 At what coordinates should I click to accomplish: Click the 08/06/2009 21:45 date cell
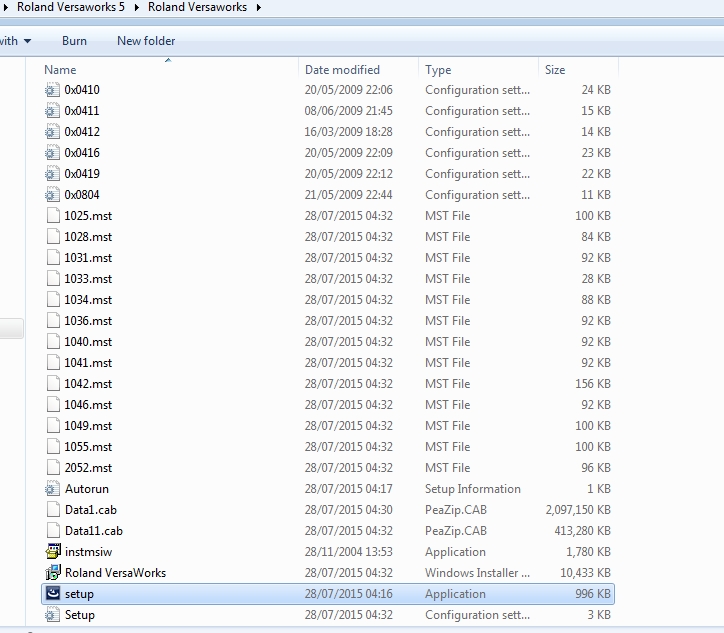349,111
